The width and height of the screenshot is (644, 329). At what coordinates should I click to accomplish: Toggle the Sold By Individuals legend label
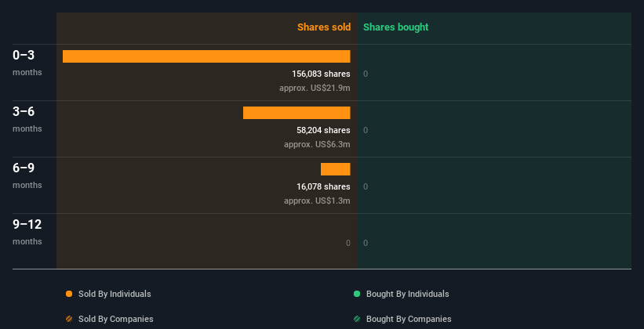pyautogui.click(x=115, y=294)
